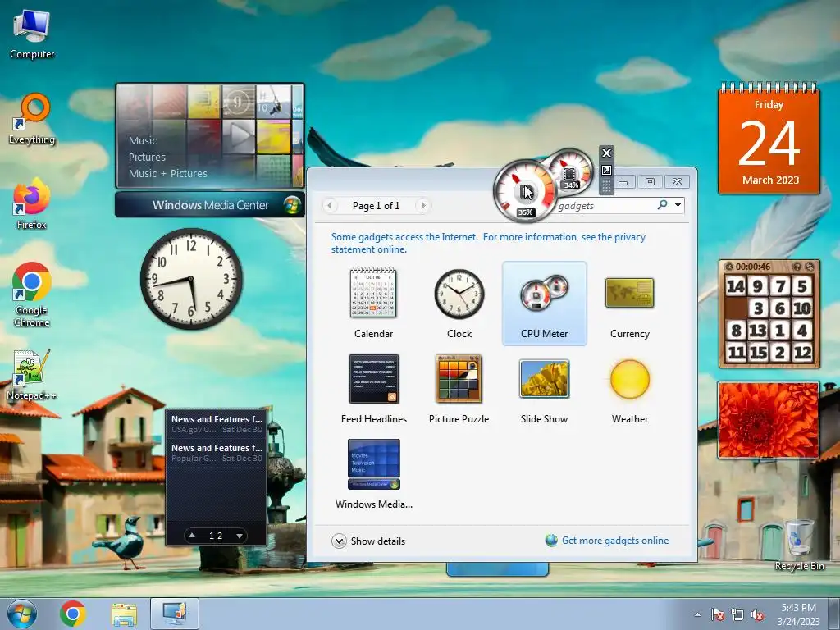This screenshot has height=630, width=840.
Task: Click the Page 1 of 1 label
Action: tap(376, 206)
